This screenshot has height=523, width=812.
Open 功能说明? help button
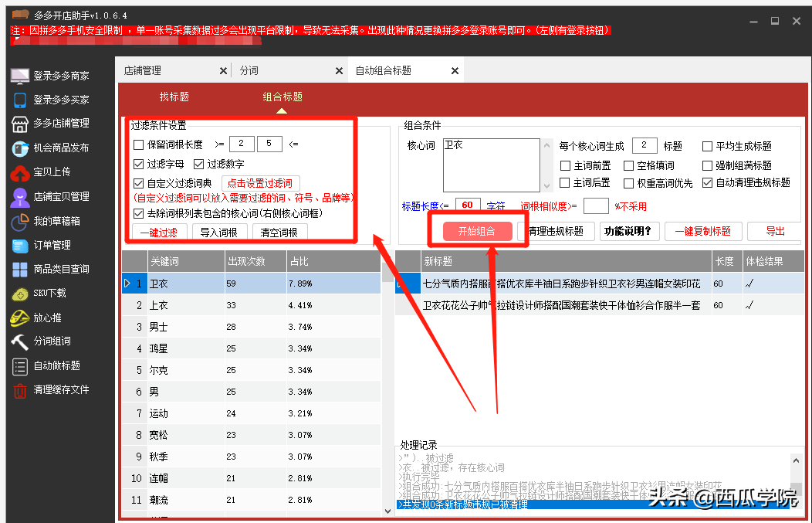(629, 231)
